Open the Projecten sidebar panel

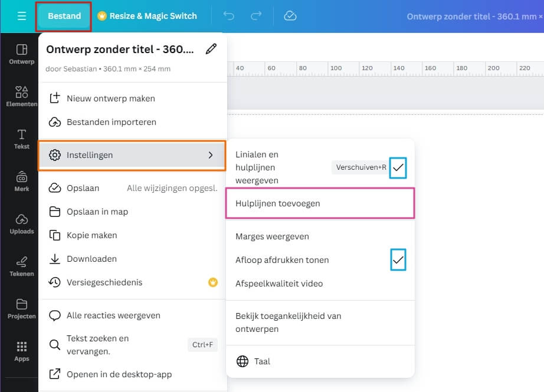21,309
